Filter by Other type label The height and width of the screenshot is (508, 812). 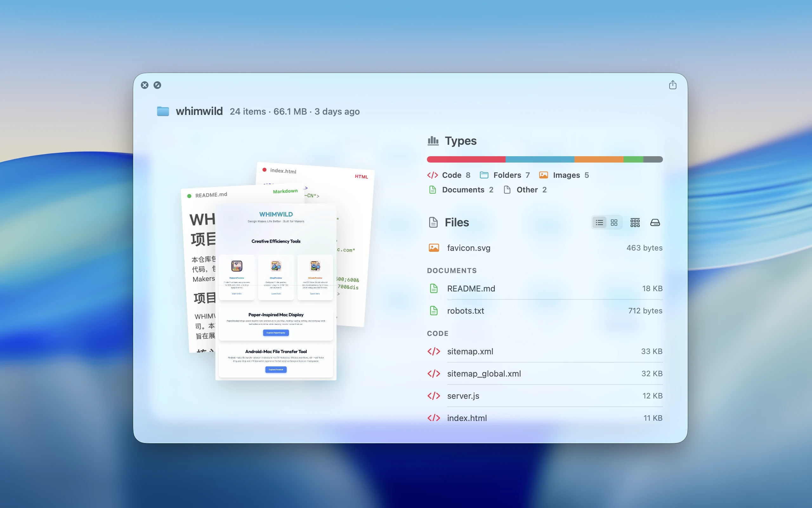pyautogui.click(x=527, y=190)
